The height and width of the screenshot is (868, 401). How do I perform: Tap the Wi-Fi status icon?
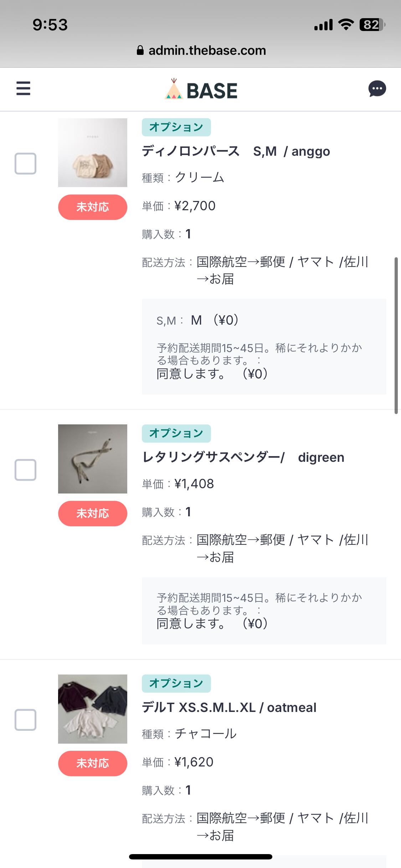345,25
